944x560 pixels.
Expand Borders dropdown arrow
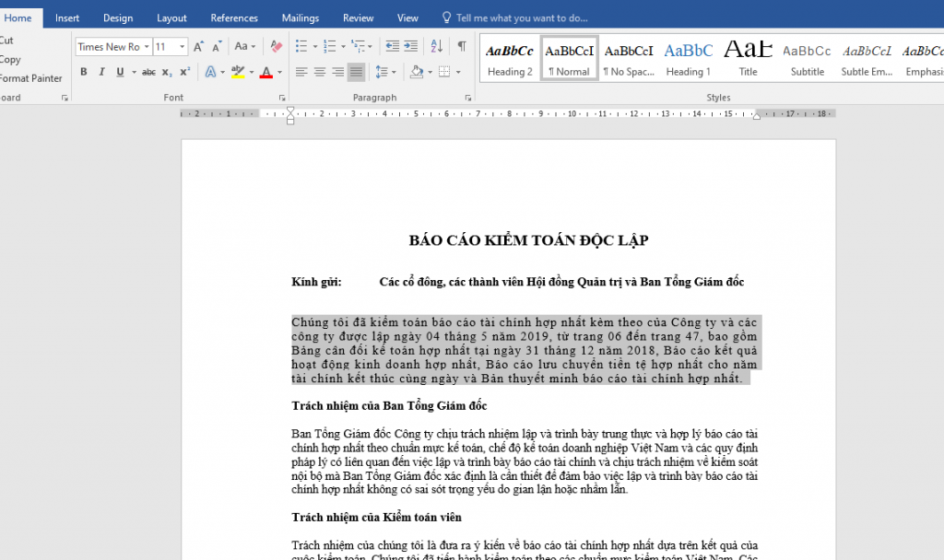click(458, 72)
